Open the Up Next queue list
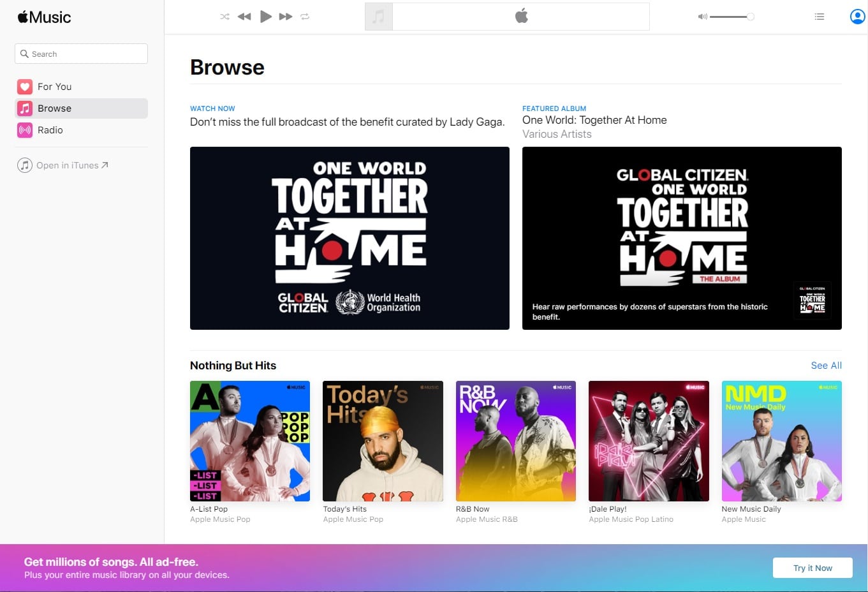 (820, 17)
